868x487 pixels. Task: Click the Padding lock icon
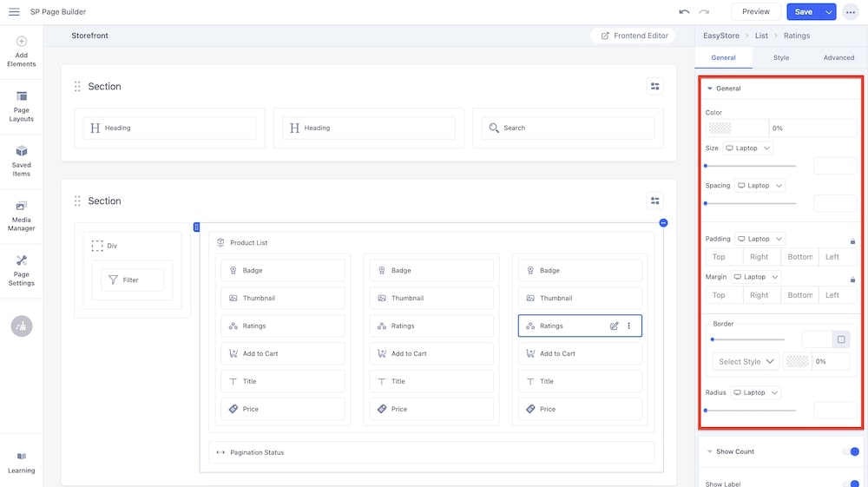click(x=852, y=240)
